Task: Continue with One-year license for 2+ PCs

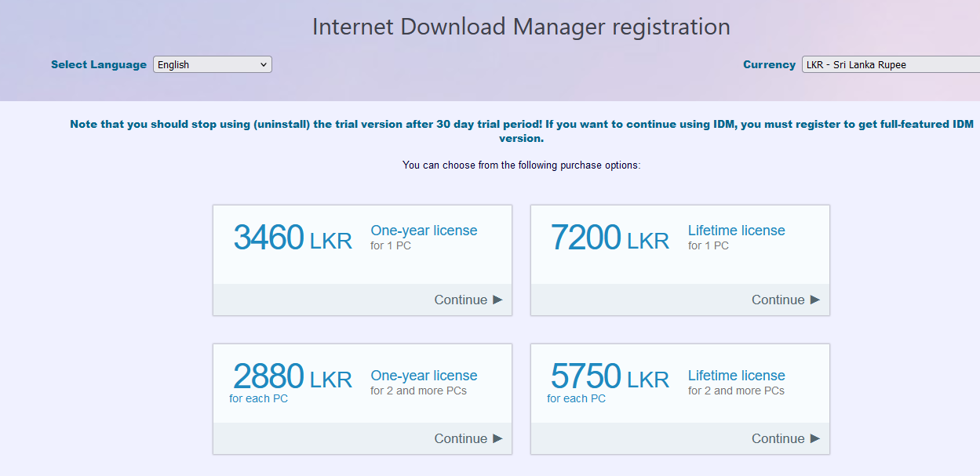Action: [x=468, y=438]
